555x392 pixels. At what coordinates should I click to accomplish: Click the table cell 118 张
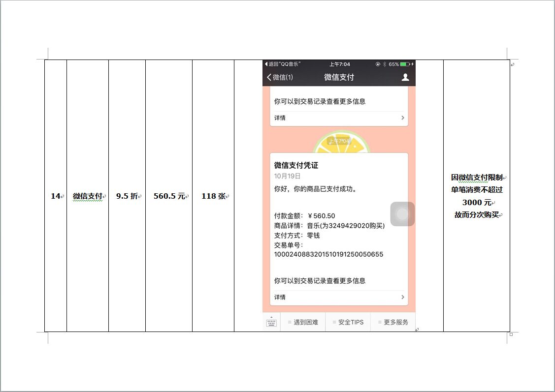(x=213, y=196)
